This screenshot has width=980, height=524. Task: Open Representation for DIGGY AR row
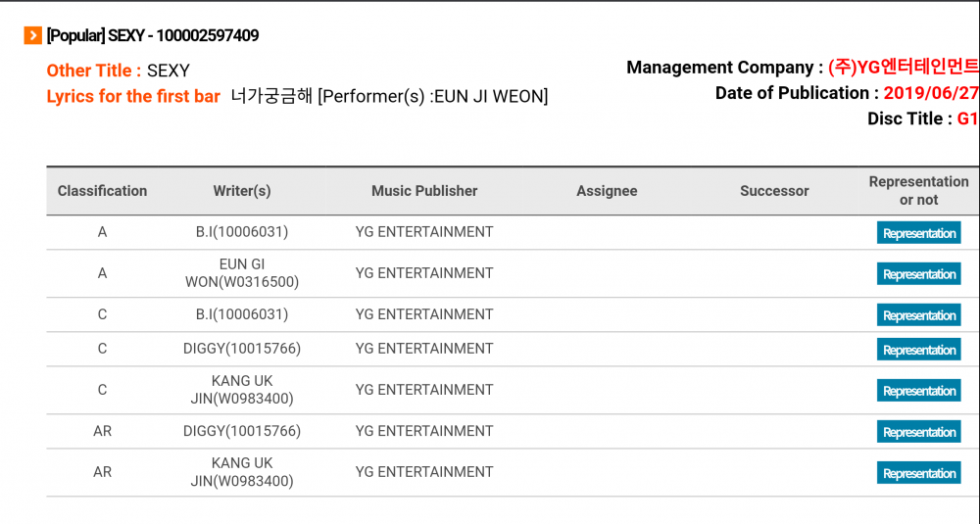(x=918, y=432)
